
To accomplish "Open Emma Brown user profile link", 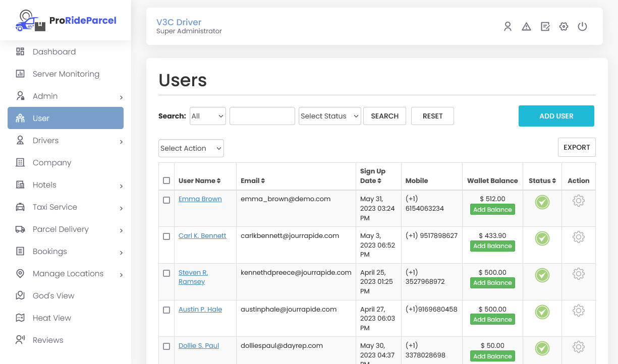I will point(200,199).
